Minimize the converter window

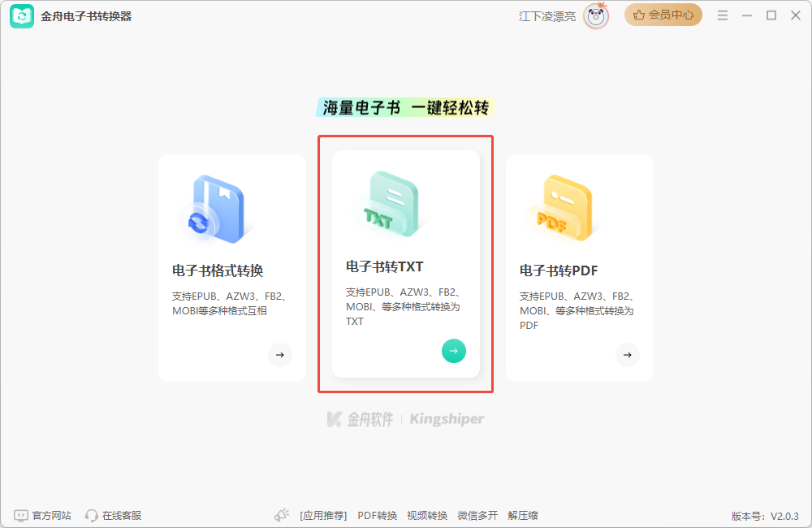[x=747, y=15]
